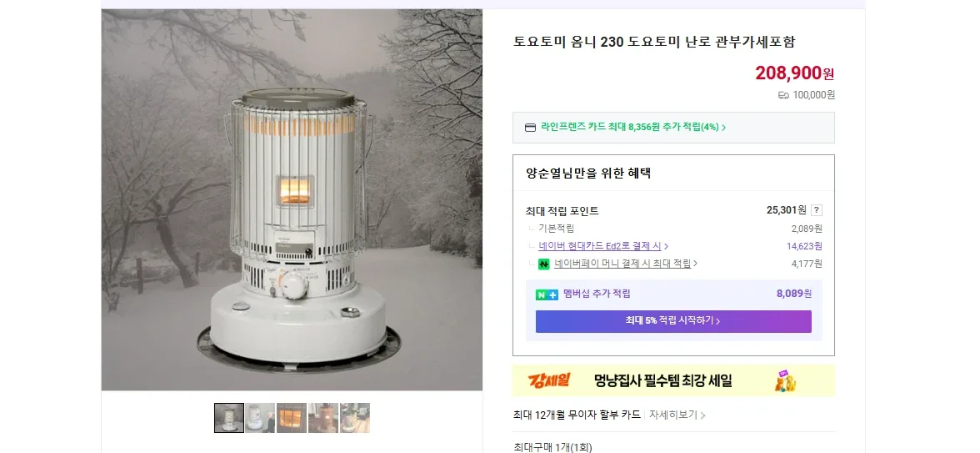980x453 pixels.
Task: Click the Naver Pay green N icon
Action: point(543,264)
